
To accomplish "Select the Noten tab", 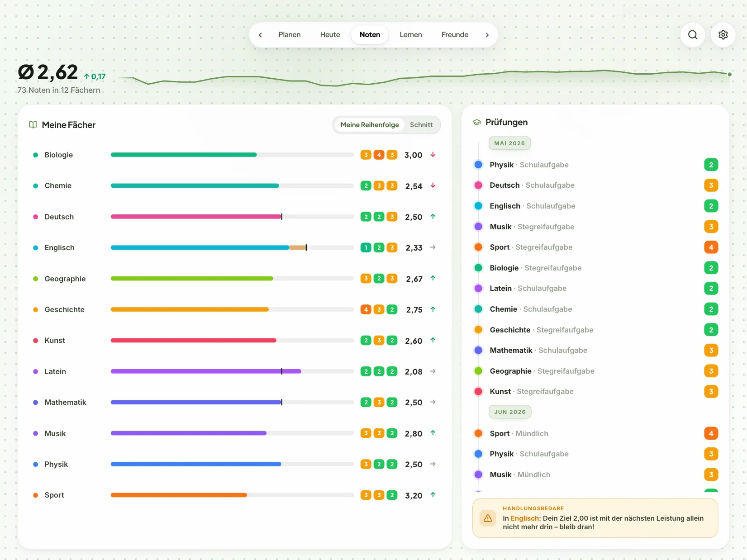I will point(370,35).
